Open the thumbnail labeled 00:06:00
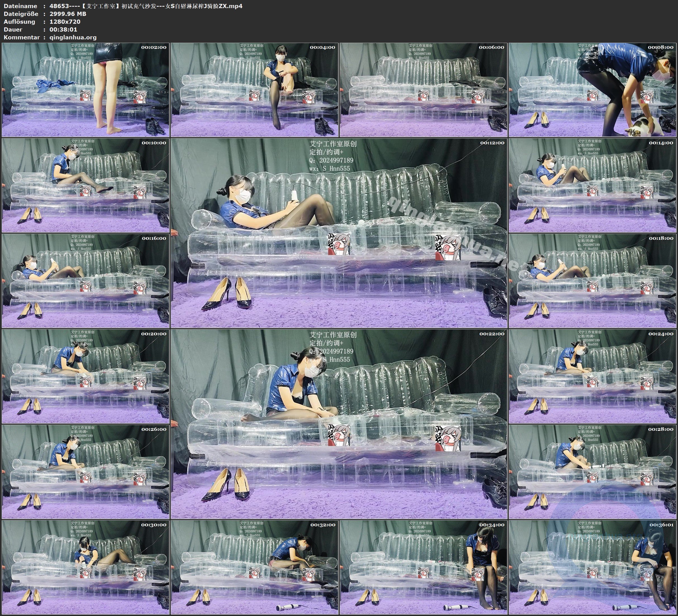Image resolution: width=678 pixels, height=616 pixels. click(x=424, y=90)
